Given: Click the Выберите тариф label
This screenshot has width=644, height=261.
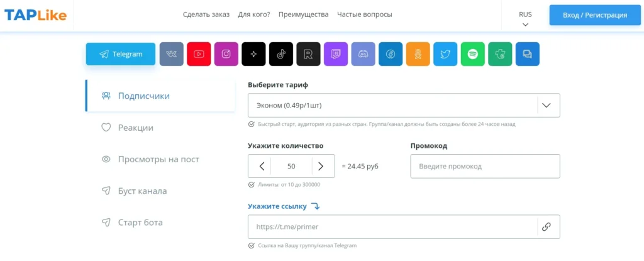Looking at the screenshot, I should (x=277, y=86).
